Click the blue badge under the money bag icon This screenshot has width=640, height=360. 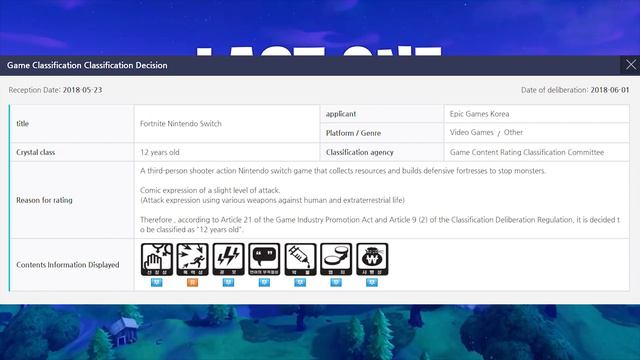tap(372, 282)
